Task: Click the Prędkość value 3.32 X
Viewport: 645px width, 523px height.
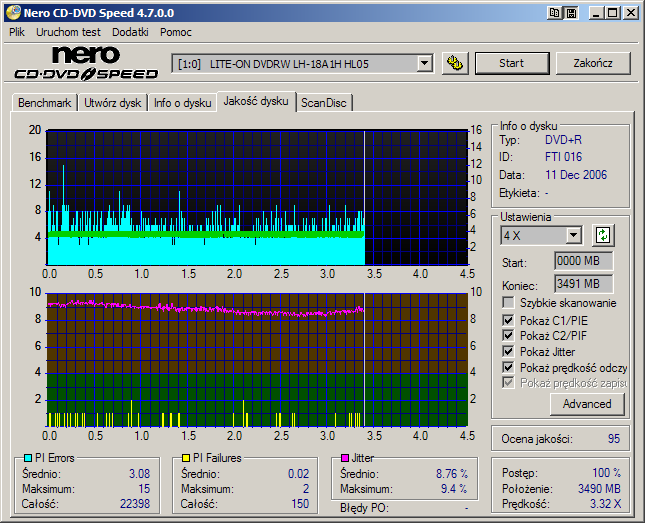Action: [x=606, y=504]
